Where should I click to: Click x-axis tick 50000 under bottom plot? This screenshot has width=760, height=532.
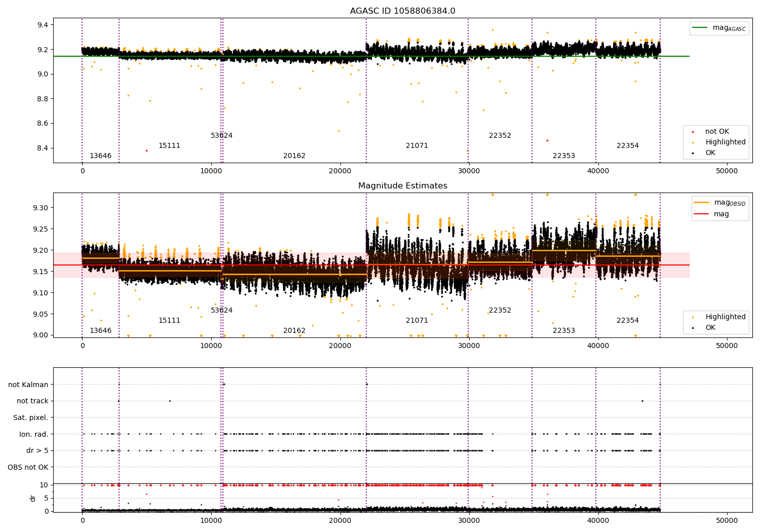(x=727, y=519)
